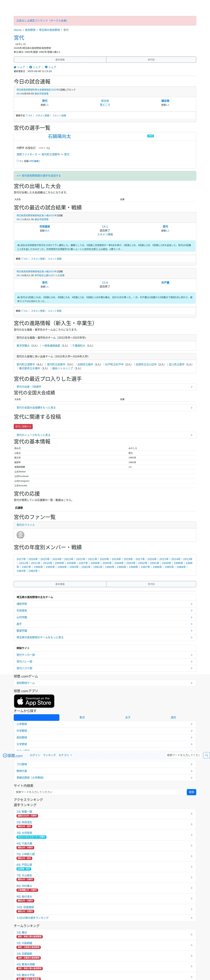Image resolution: width=210 pixels, height=980 pixels.
Task: Click the chevron on the 野球代表 row
Action: pyautogui.click(x=191, y=771)
